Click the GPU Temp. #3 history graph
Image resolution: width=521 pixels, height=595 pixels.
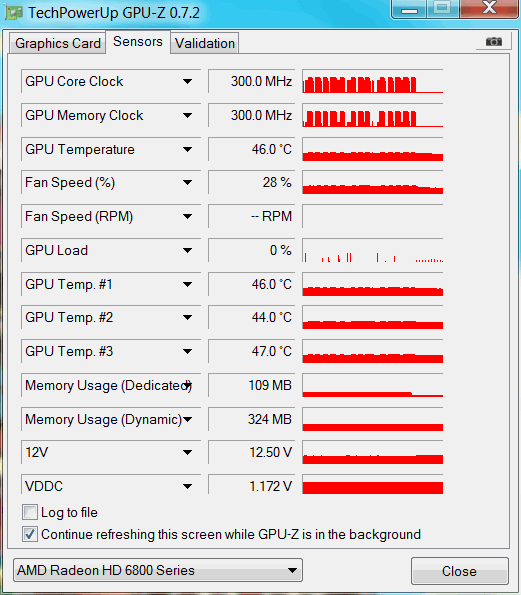tap(373, 351)
